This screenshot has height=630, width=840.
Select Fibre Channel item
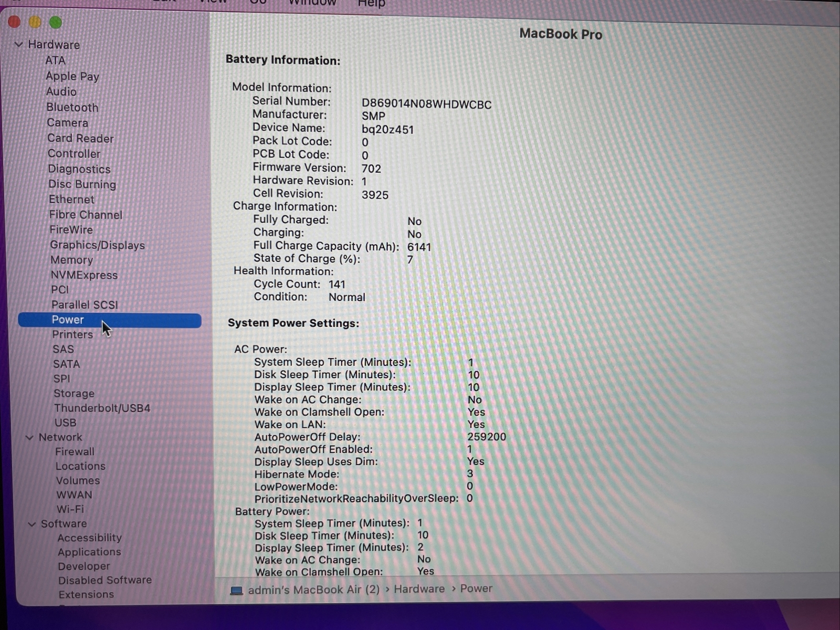pyautogui.click(x=86, y=215)
